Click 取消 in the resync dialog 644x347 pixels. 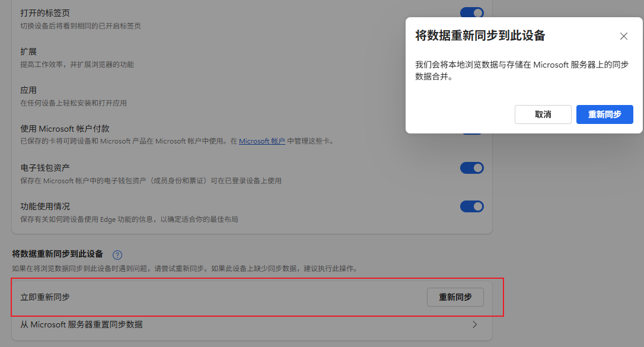[543, 114]
